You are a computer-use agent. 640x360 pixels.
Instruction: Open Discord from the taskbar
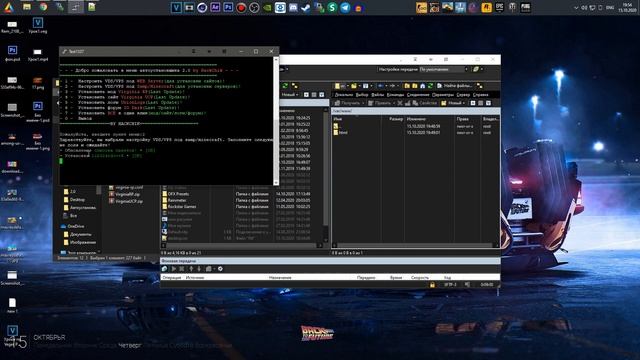point(293,7)
